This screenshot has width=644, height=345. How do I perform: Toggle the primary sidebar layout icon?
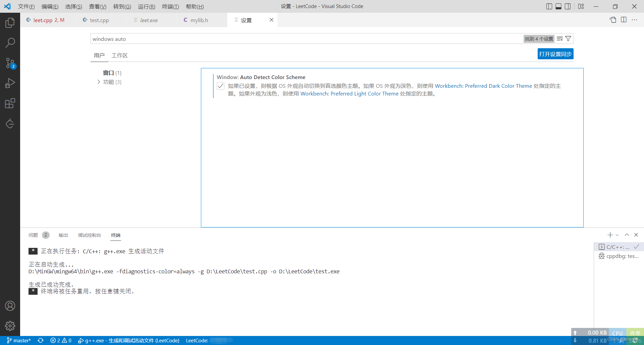click(x=549, y=6)
